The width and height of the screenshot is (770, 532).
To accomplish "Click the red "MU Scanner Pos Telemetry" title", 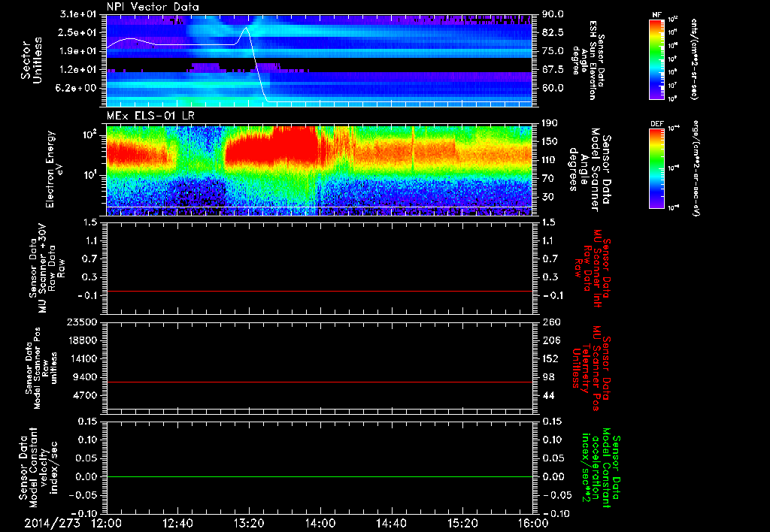I will 592,369.
